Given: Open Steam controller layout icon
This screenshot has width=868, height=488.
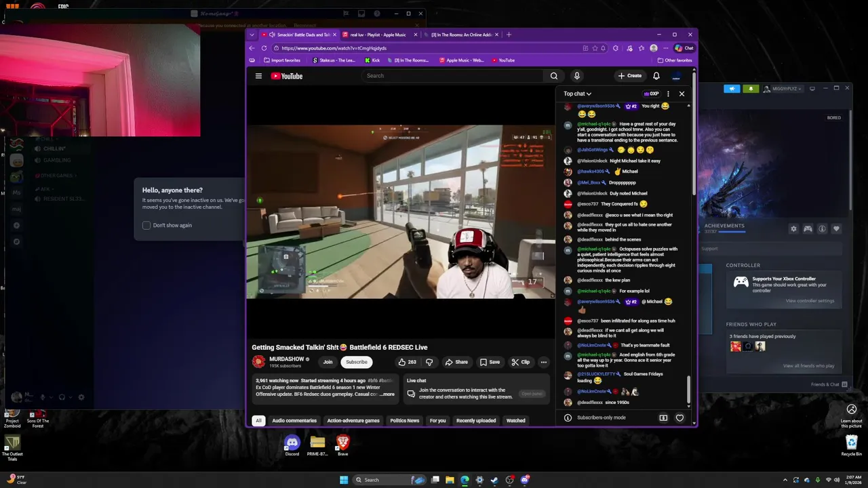Looking at the screenshot, I should pos(808,229).
